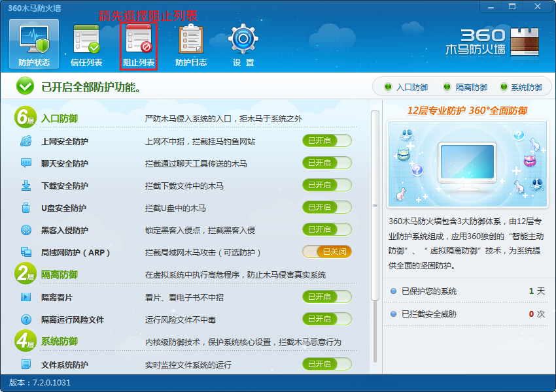
Task: Toggle the 下载安全防护 switch
Action: point(327,185)
